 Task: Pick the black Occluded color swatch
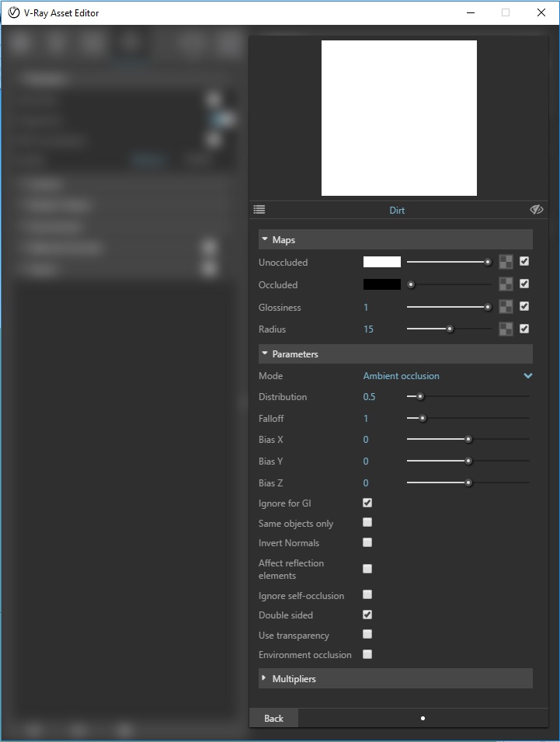pyautogui.click(x=381, y=284)
